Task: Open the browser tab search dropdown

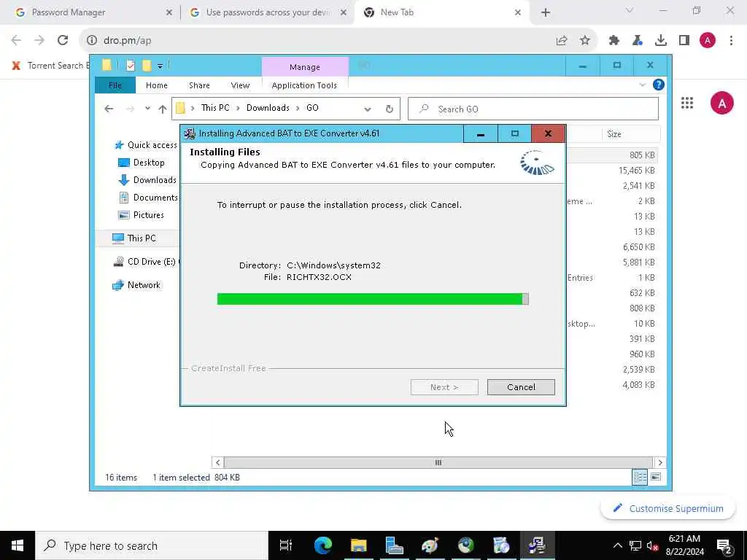Action: click(x=630, y=10)
